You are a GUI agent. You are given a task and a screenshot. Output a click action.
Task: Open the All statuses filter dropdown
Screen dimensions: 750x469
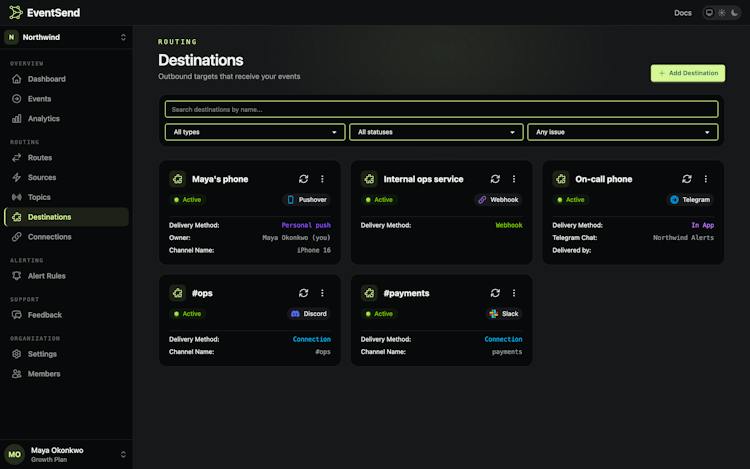pyautogui.click(x=436, y=132)
